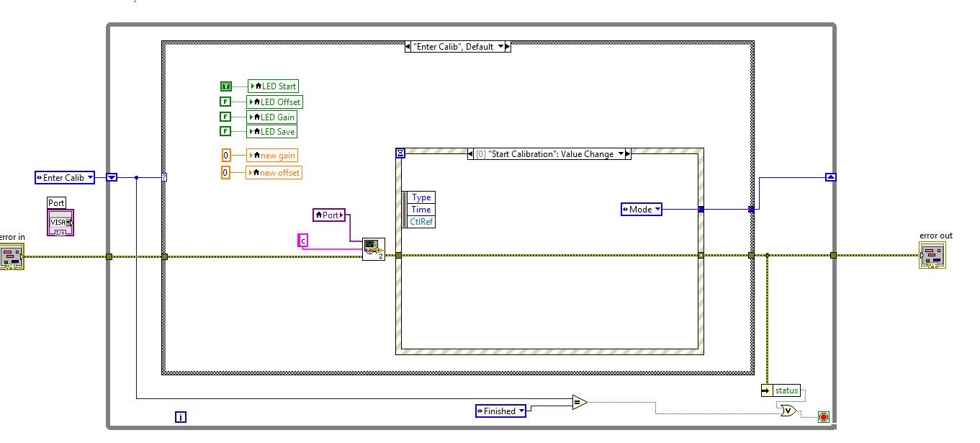Viewport: 980px width, 443px height.
Task: Select the right shift register terminal
Action: [830, 176]
